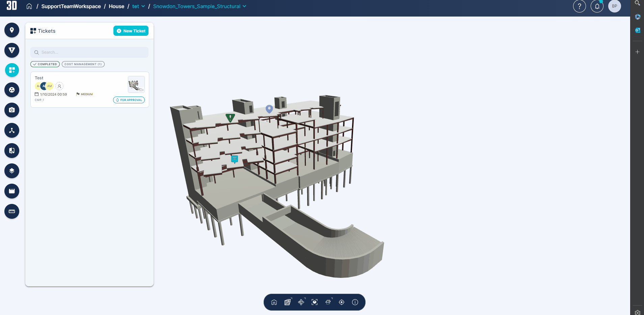644x315 pixels.
Task: Click SupportTeamWorkspace in the breadcrumb
Action: (71, 6)
